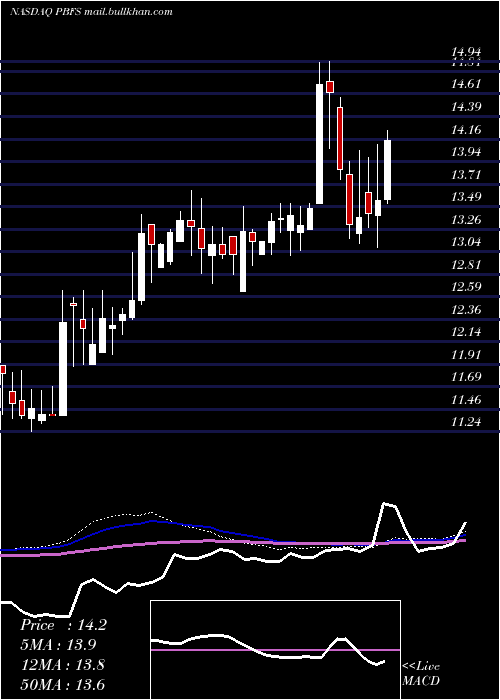Select the 13.49 price axis label
The width and height of the screenshot is (500, 700).
pyautogui.click(x=466, y=197)
